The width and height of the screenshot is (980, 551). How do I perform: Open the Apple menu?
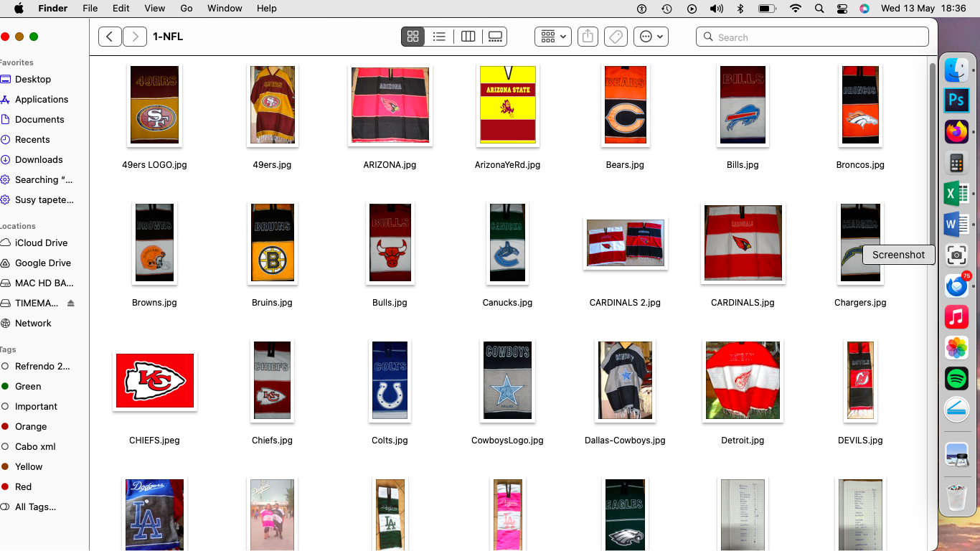pos(19,8)
